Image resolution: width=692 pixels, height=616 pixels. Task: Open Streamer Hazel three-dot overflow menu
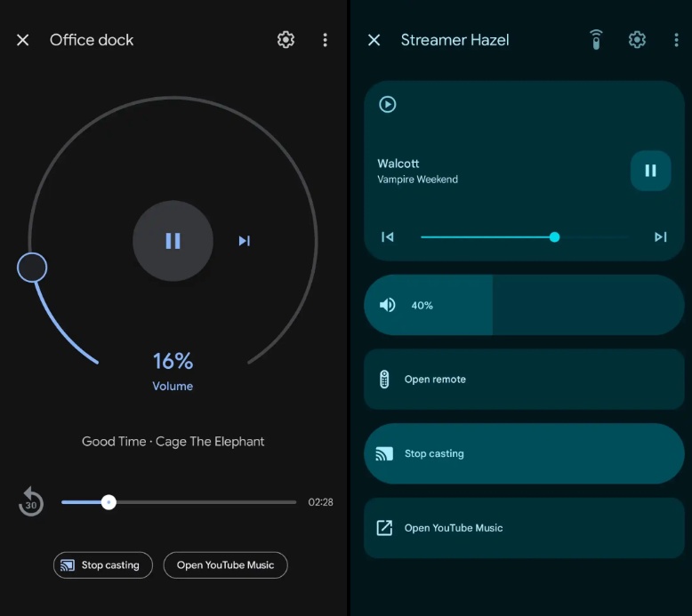pyautogui.click(x=676, y=40)
